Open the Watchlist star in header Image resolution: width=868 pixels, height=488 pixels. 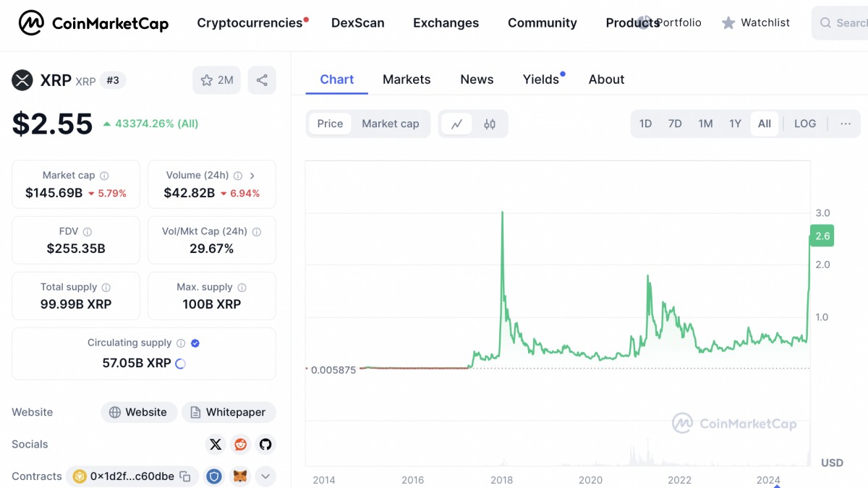pyautogui.click(x=728, y=23)
